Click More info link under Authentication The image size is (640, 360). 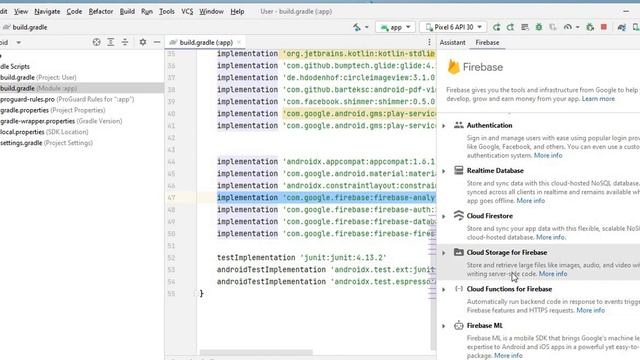pyautogui.click(x=548, y=156)
